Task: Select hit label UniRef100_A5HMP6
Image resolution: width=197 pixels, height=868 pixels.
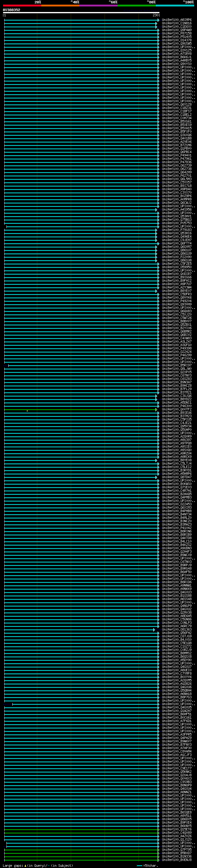Action: 177,474
